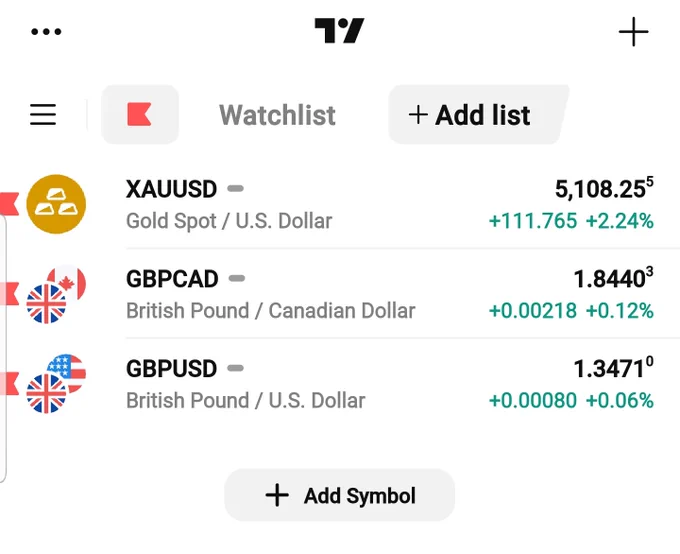Open the three-dot more options menu
680x554 pixels.
pos(46,31)
